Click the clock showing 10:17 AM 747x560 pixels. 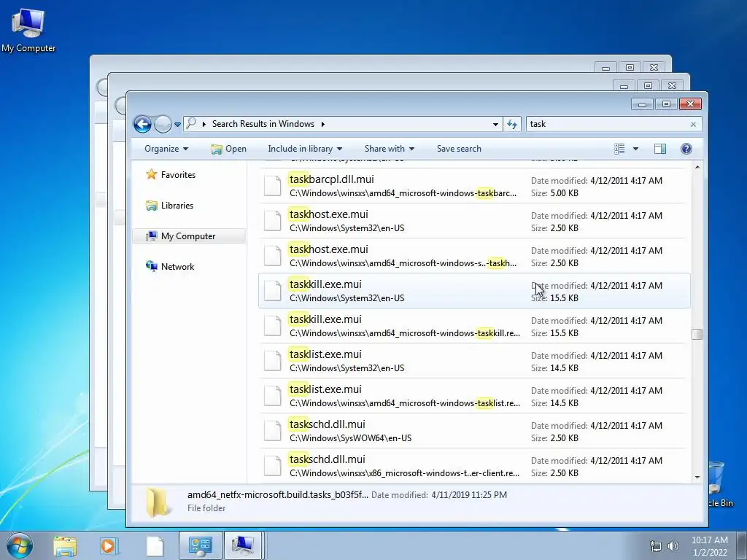coord(709,540)
